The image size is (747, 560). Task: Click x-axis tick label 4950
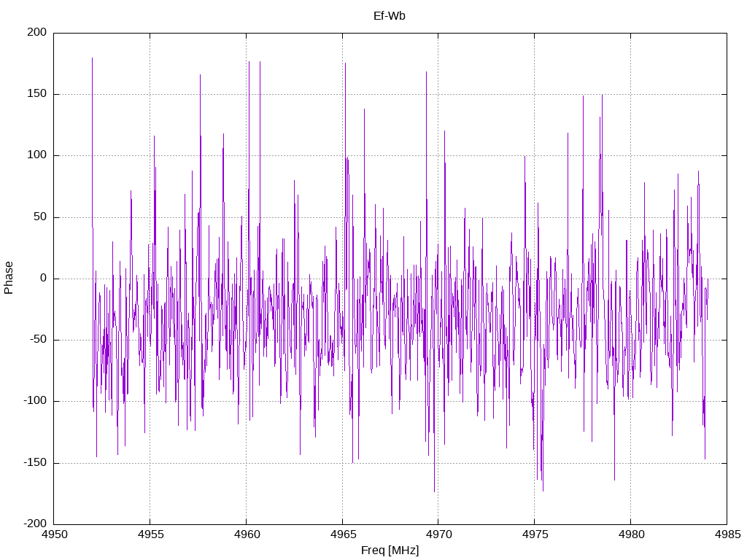click(55, 534)
